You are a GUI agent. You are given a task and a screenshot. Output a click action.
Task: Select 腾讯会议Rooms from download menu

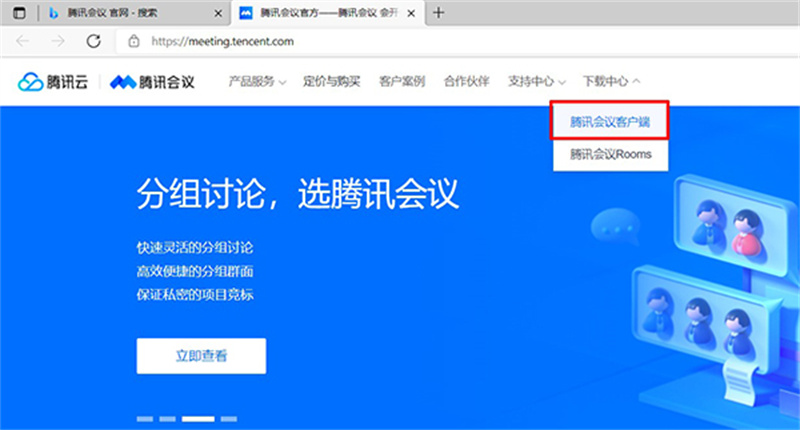[610, 154]
